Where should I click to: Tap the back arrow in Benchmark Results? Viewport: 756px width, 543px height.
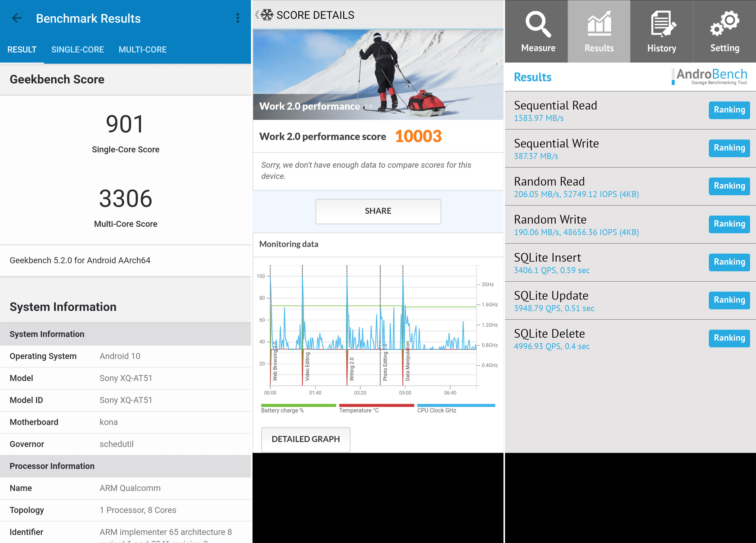coord(17,18)
